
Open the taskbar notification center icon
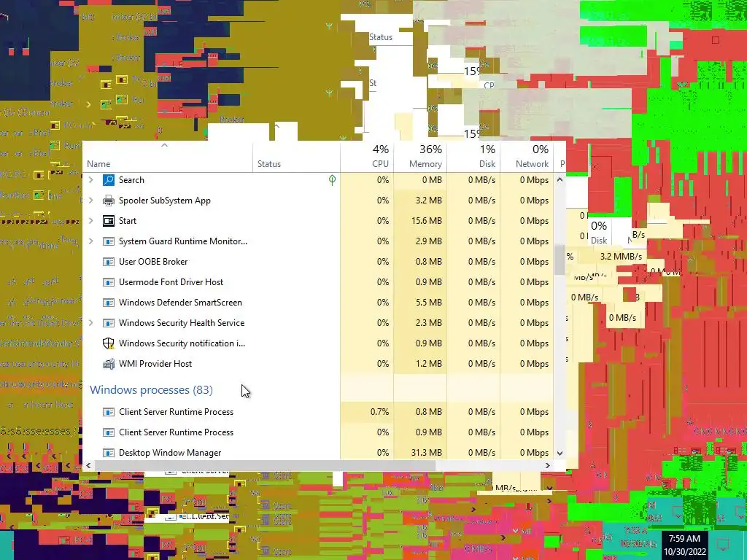(x=723, y=545)
